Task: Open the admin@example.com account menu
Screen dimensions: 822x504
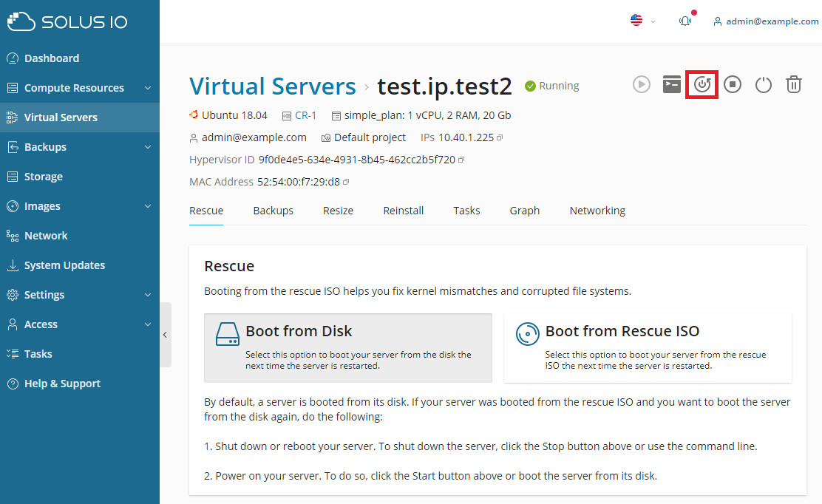Action: 766,21
